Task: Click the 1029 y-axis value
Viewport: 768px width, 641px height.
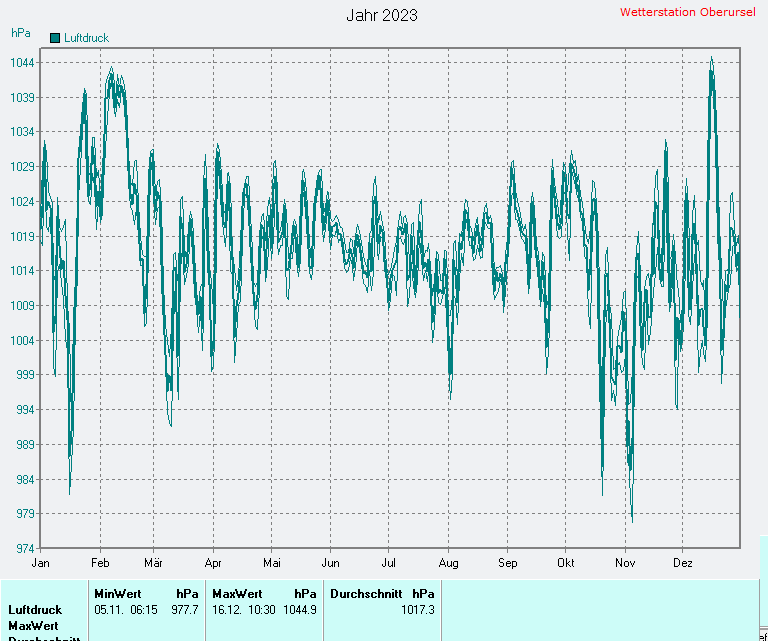Action: (22, 166)
